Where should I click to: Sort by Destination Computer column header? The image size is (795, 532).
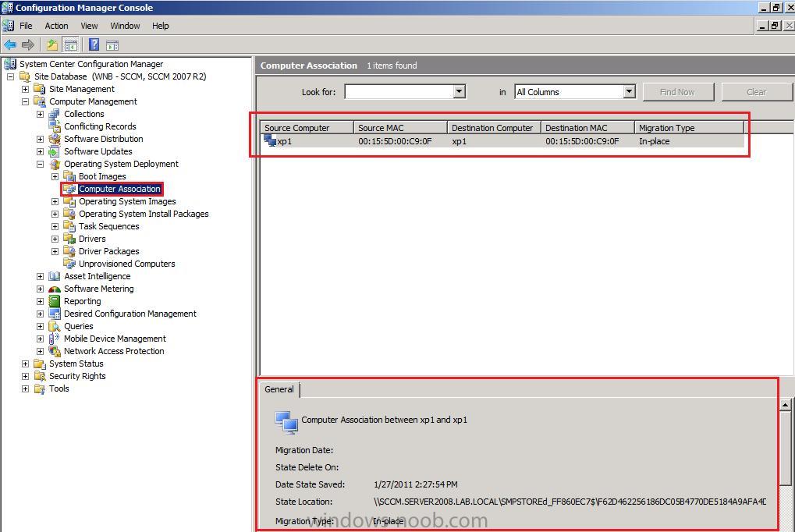click(495, 128)
